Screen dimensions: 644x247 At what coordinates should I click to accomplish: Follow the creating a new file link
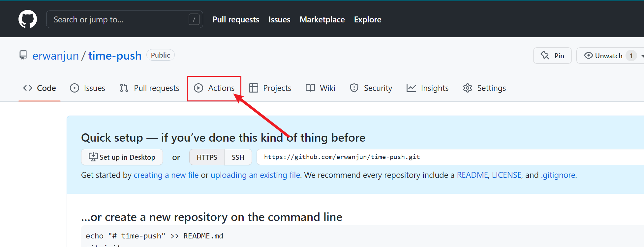(x=166, y=175)
